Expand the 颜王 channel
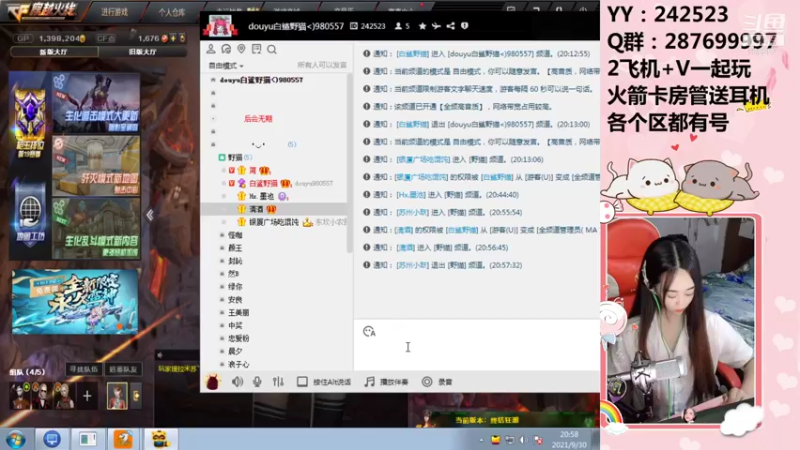The width and height of the screenshot is (800, 450). point(222,248)
